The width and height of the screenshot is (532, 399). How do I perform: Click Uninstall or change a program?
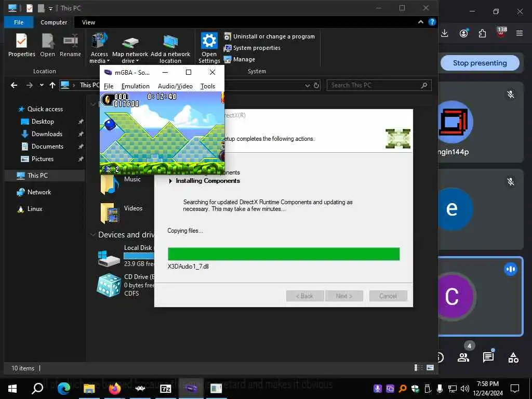pyautogui.click(x=270, y=36)
